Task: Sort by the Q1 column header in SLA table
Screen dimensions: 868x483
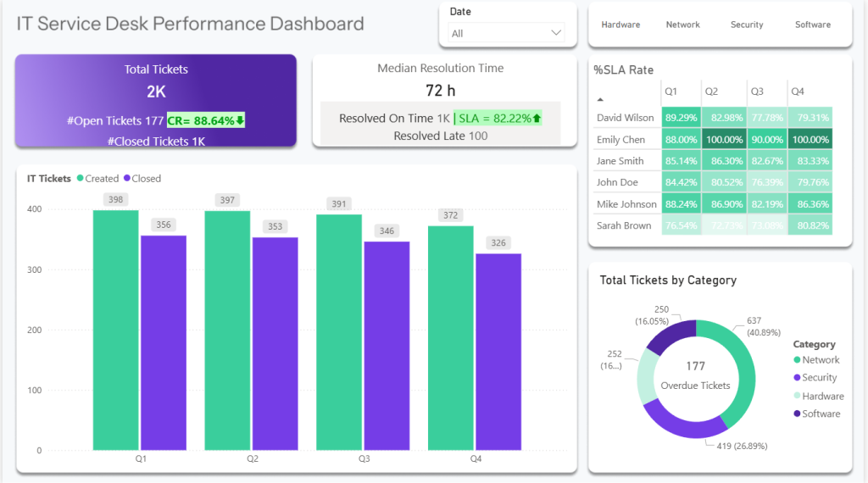Action: (670, 92)
